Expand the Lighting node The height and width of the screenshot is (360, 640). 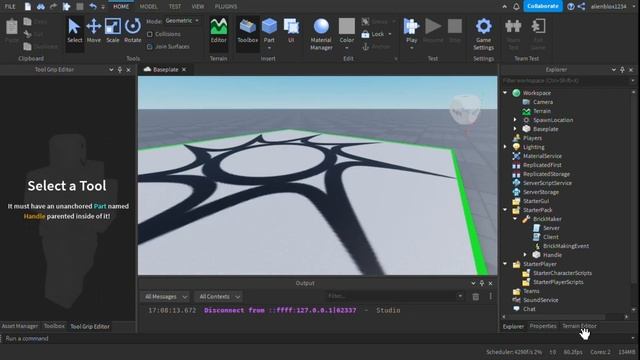pos(505,147)
